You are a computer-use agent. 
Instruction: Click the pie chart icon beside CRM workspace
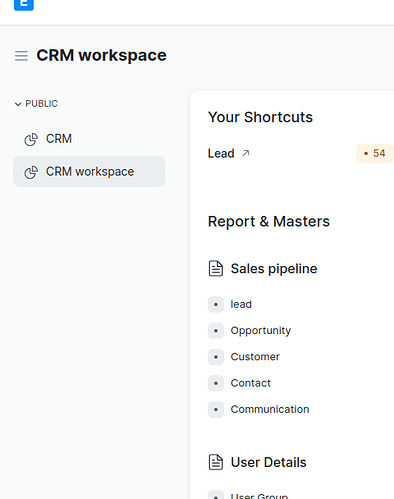pyautogui.click(x=31, y=172)
